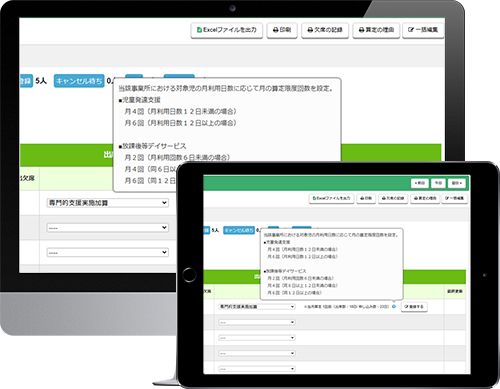
Task: Click the キャンセル待ち badge on the tablet
Action: click(x=239, y=230)
